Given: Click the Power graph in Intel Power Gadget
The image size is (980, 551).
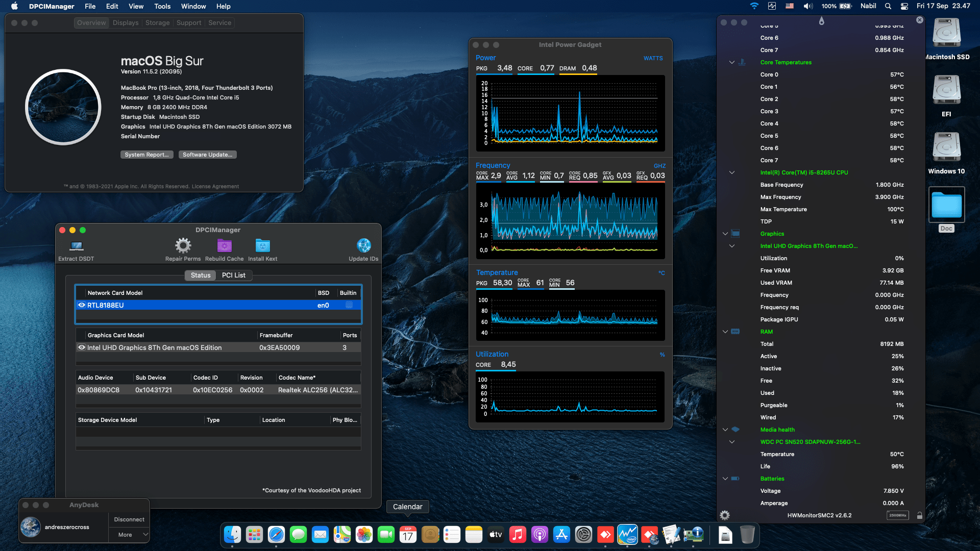Looking at the screenshot, I should [x=570, y=113].
